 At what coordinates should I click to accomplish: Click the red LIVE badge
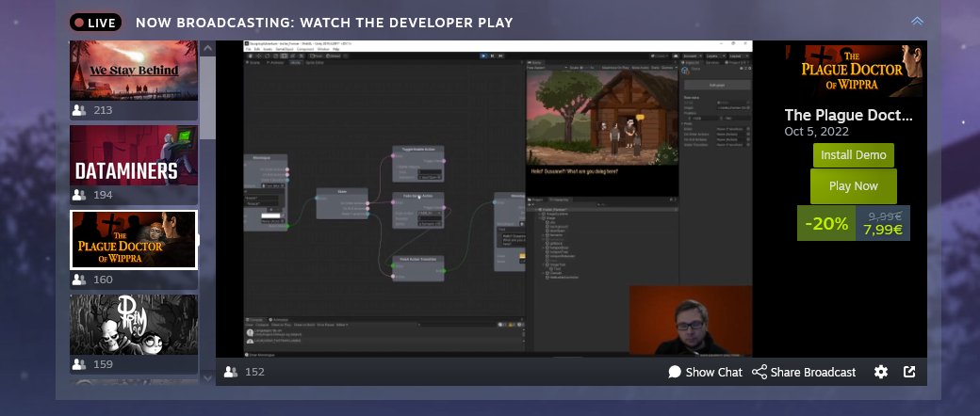pyautogui.click(x=95, y=24)
